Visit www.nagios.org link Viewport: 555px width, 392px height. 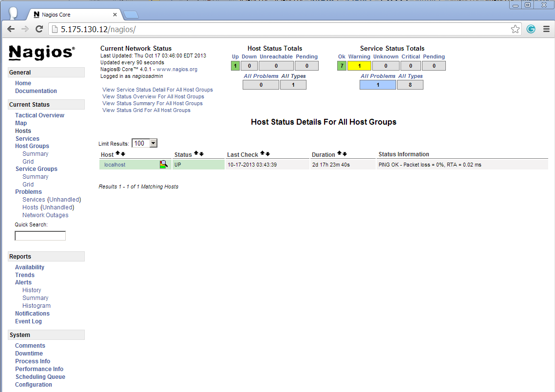pos(177,69)
